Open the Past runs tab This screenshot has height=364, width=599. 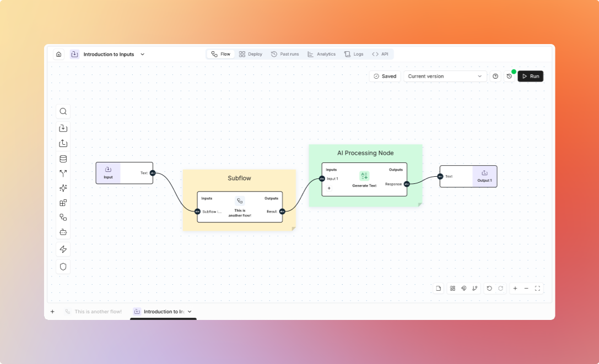coord(285,54)
